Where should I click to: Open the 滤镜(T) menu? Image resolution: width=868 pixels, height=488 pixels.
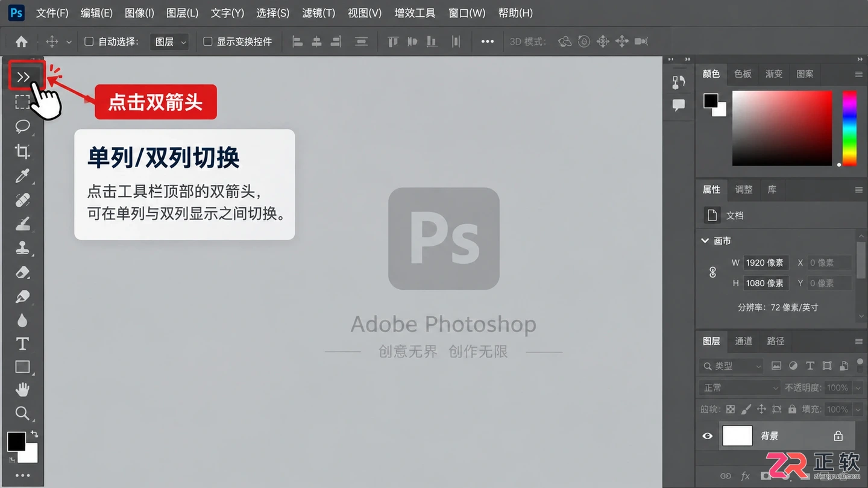coord(318,13)
